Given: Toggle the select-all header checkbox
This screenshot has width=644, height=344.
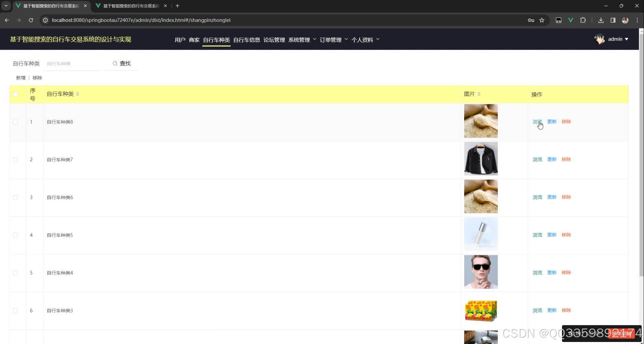Looking at the screenshot, I should 15,94.
